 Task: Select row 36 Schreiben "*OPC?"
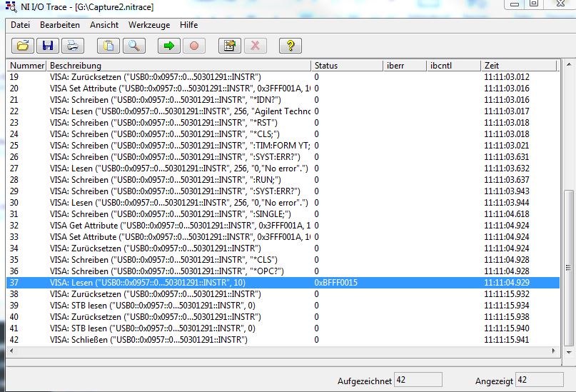(283, 271)
